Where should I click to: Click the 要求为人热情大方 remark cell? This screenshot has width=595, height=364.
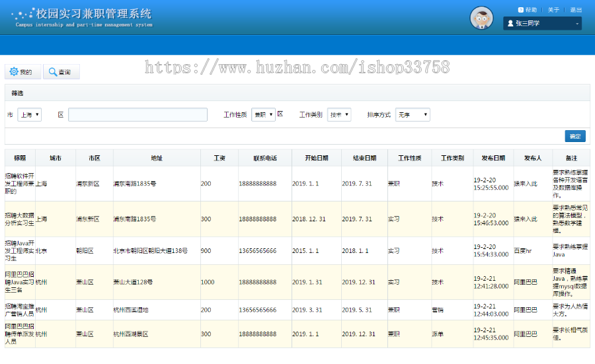[x=571, y=310]
